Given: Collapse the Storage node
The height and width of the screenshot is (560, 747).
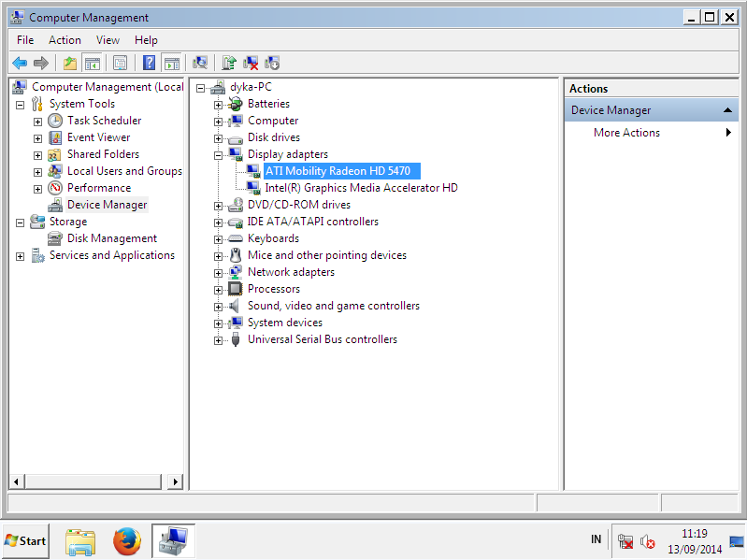Looking at the screenshot, I should click(20, 223).
